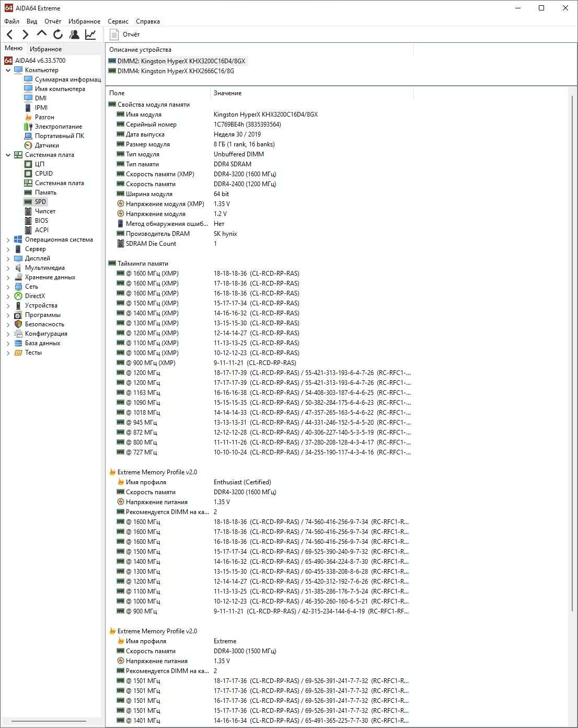Image resolution: width=578 pixels, height=728 pixels.
Task: Select DIMM2 Kingston HyperX KHX3200C16D4/8GX device
Action: (x=181, y=61)
